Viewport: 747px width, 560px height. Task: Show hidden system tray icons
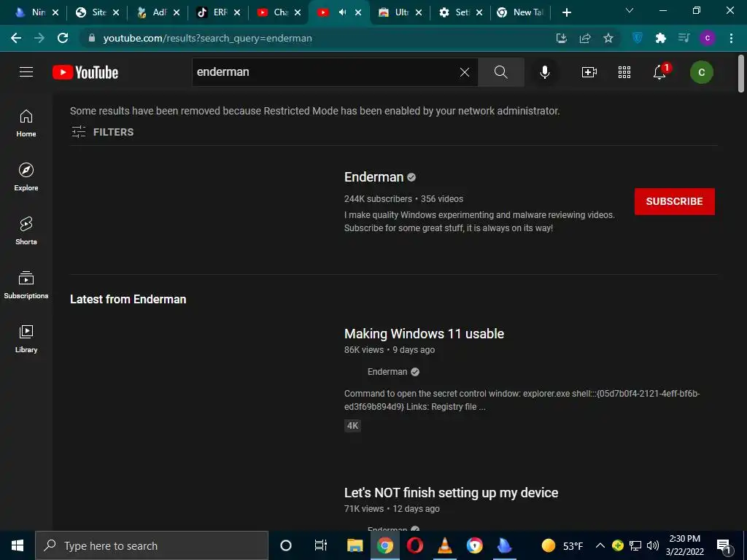(600, 545)
